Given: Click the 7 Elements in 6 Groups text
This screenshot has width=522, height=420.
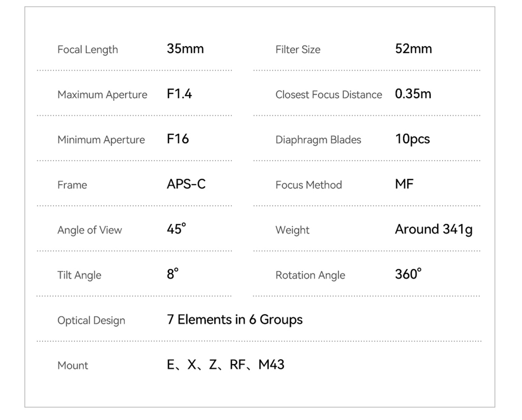Looking at the screenshot, I should click(x=235, y=319).
